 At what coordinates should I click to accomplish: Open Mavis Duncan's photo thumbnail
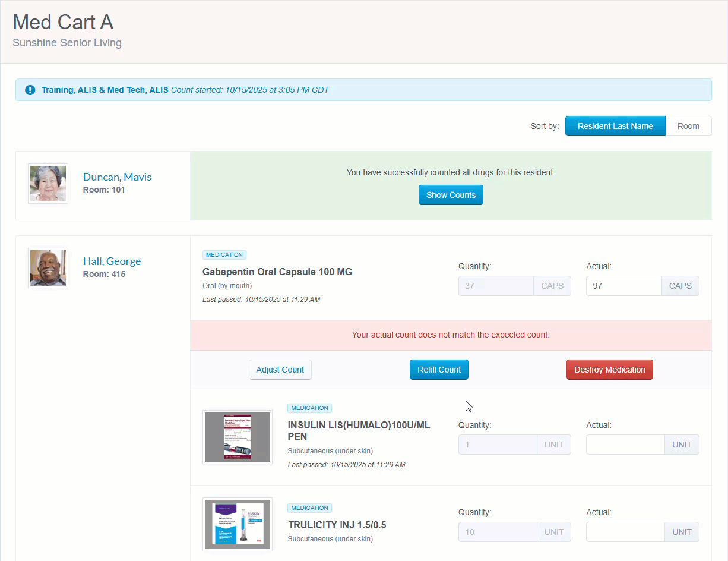48,184
